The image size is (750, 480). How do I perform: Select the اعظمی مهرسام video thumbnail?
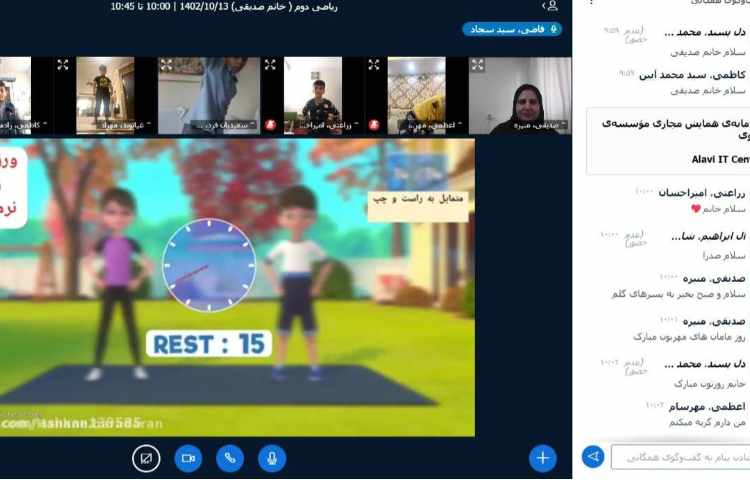pos(417,96)
